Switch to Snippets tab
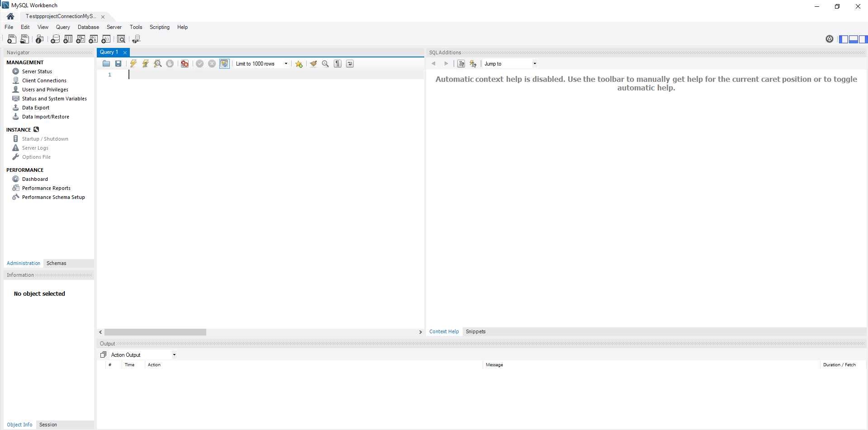The width and height of the screenshot is (868, 430). pyautogui.click(x=475, y=331)
